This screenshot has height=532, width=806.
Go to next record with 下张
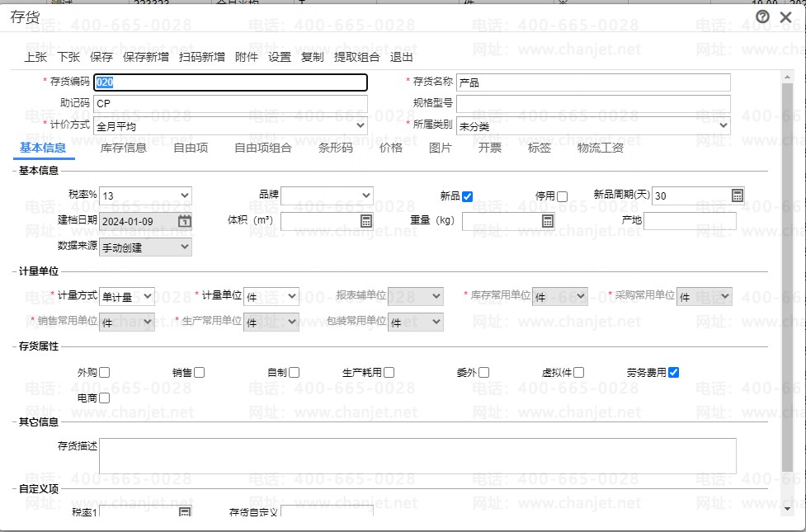pyautogui.click(x=68, y=57)
